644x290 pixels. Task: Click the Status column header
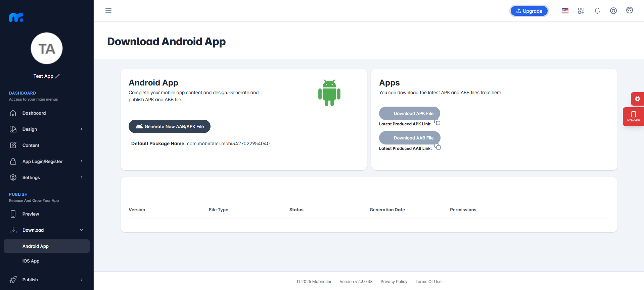296,210
